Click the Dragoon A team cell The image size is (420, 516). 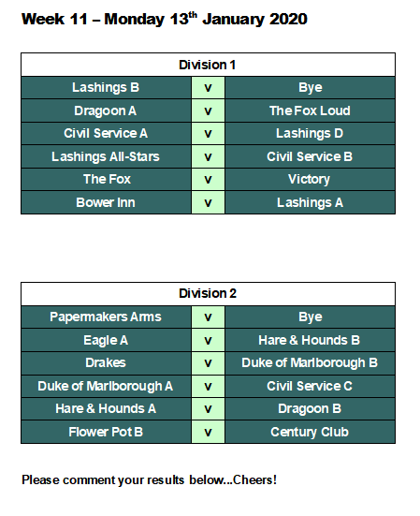click(x=106, y=111)
